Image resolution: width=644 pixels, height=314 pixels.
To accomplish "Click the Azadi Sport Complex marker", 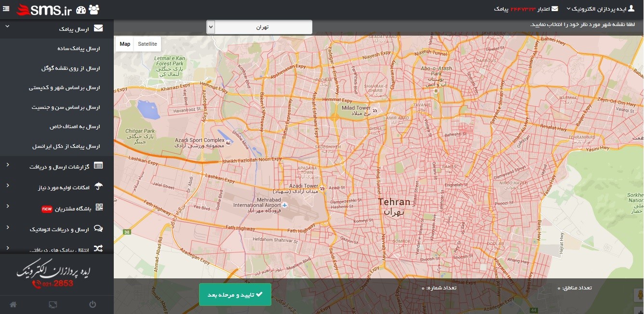I will [x=228, y=143].
